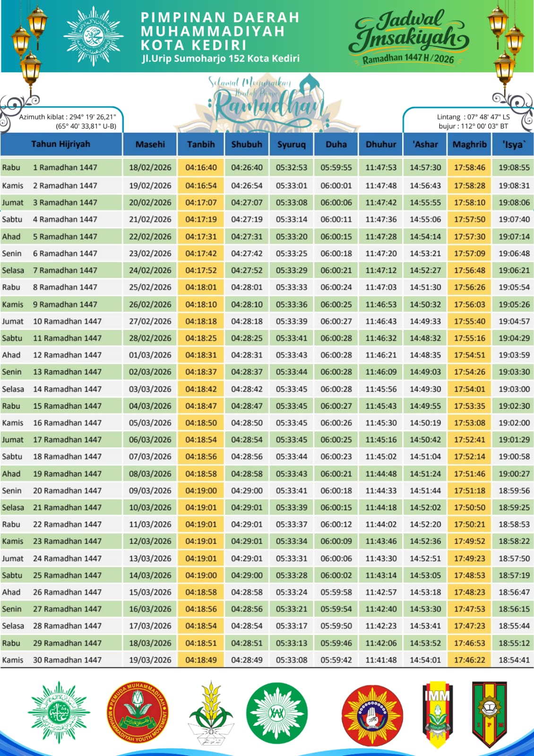Select the Maghrib column header

click(470, 145)
